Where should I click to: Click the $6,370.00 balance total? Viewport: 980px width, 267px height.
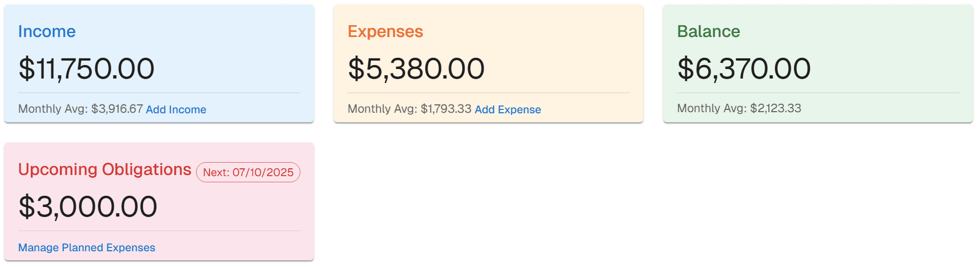tap(744, 68)
